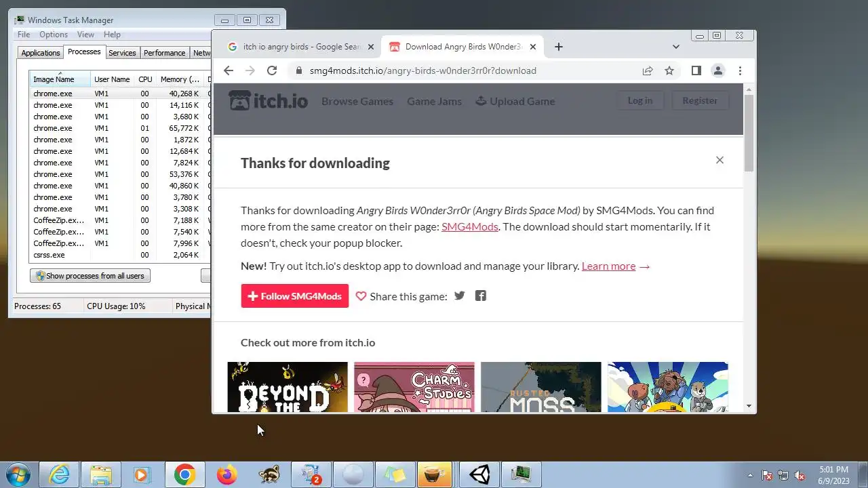This screenshot has width=868, height=488.
Task: Open the Charm Studies game thumbnail
Action: pos(414,387)
